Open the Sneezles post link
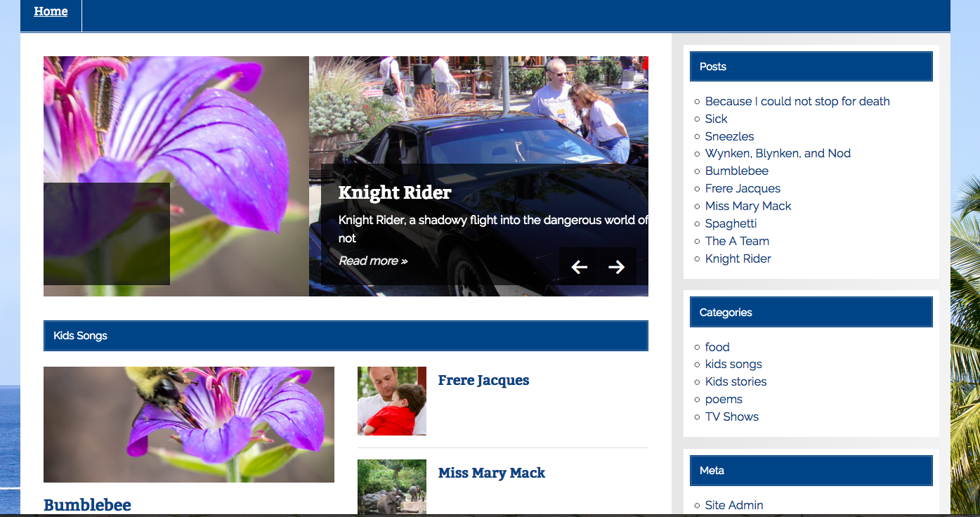 click(x=729, y=136)
